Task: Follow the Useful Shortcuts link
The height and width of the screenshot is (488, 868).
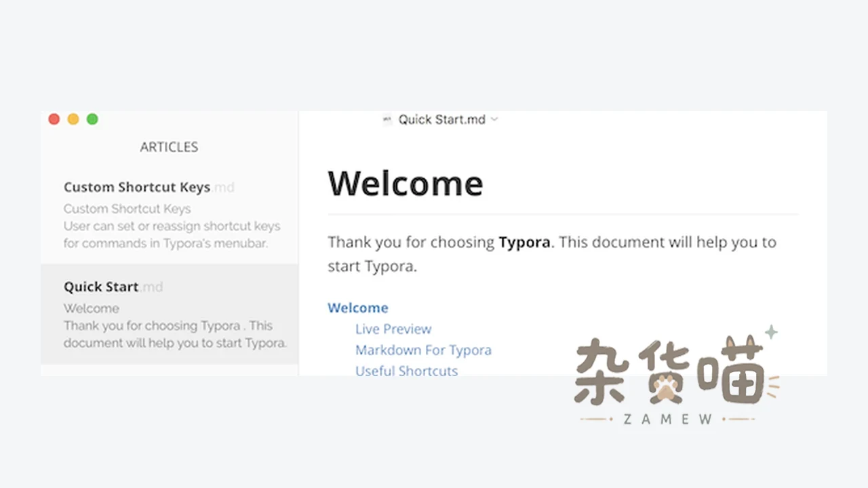Action: (406, 371)
